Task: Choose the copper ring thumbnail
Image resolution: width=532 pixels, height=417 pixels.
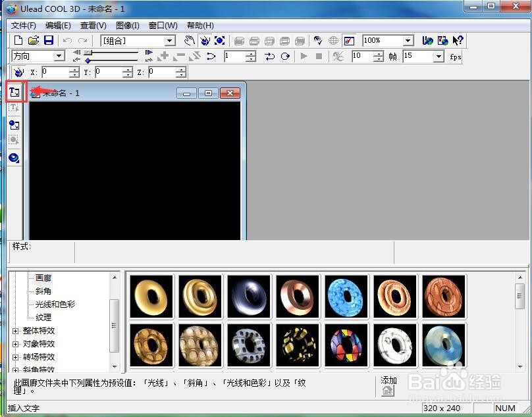Action: point(298,297)
